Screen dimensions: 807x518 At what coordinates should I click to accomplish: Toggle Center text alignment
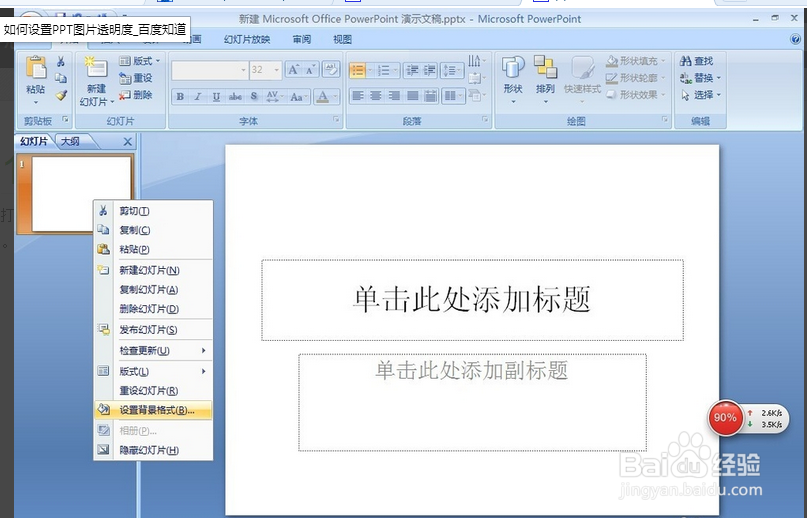pyautogui.click(x=376, y=96)
